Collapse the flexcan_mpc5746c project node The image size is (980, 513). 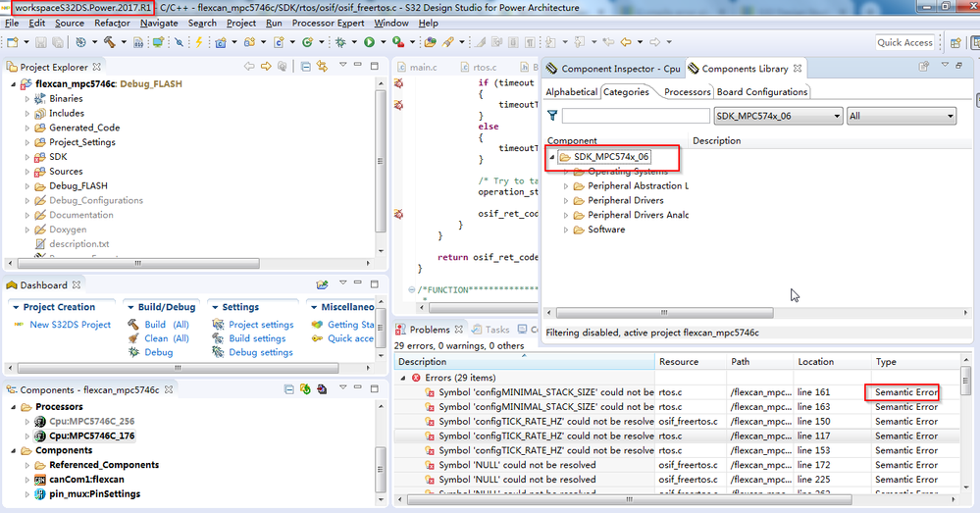(13, 83)
